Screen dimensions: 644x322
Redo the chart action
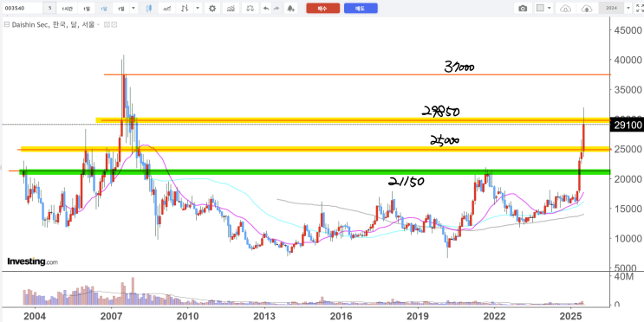(x=276, y=8)
